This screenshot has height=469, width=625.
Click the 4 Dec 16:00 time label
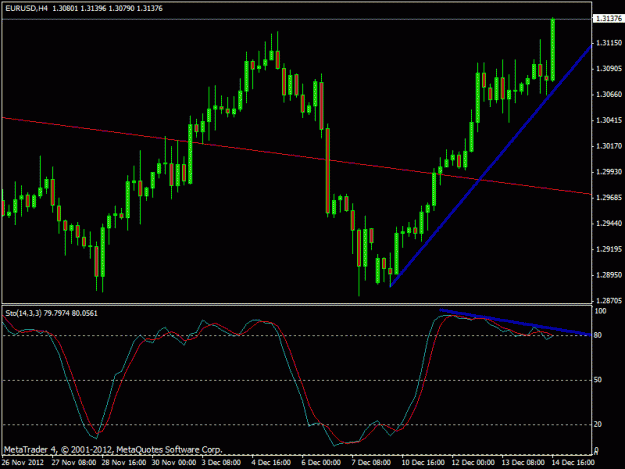click(x=271, y=463)
